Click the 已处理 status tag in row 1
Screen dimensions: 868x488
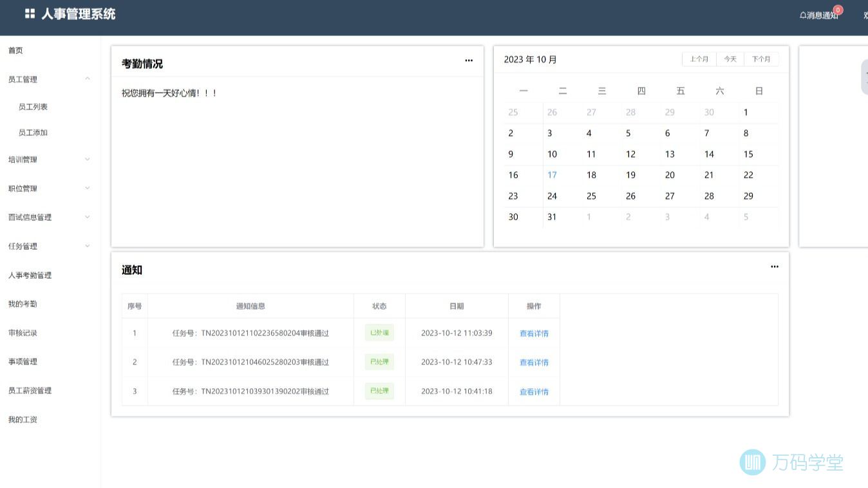point(379,333)
